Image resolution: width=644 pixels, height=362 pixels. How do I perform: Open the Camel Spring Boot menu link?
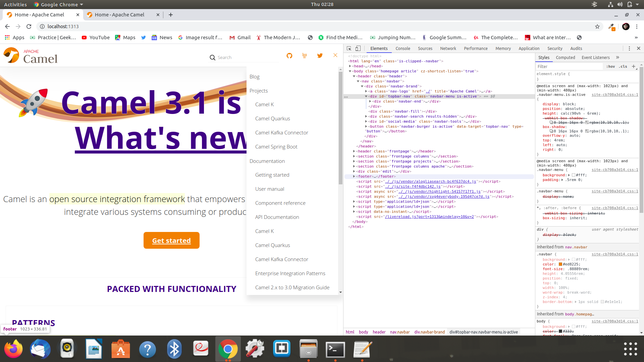click(x=276, y=147)
